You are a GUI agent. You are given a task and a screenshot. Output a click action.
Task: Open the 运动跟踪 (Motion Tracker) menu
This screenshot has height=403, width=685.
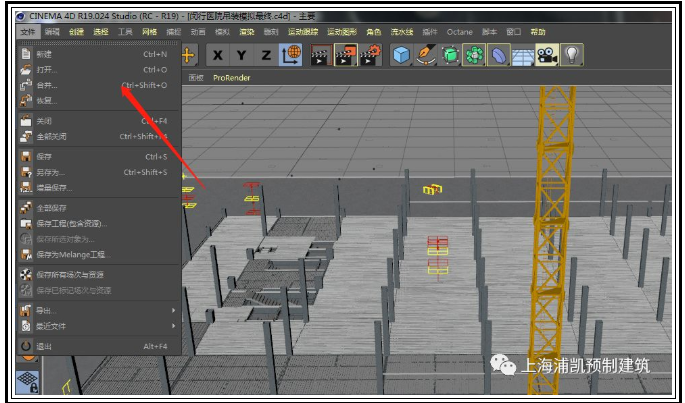click(303, 32)
